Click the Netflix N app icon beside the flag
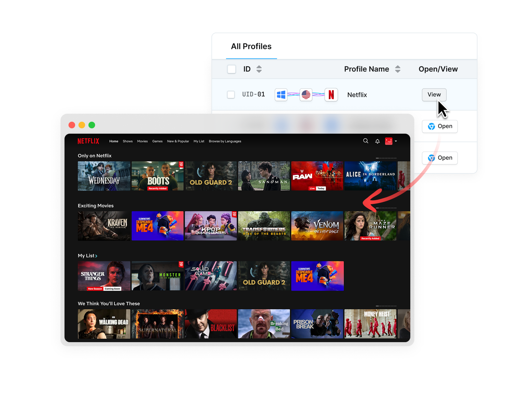This screenshot has width=532, height=399. [x=331, y=95]
